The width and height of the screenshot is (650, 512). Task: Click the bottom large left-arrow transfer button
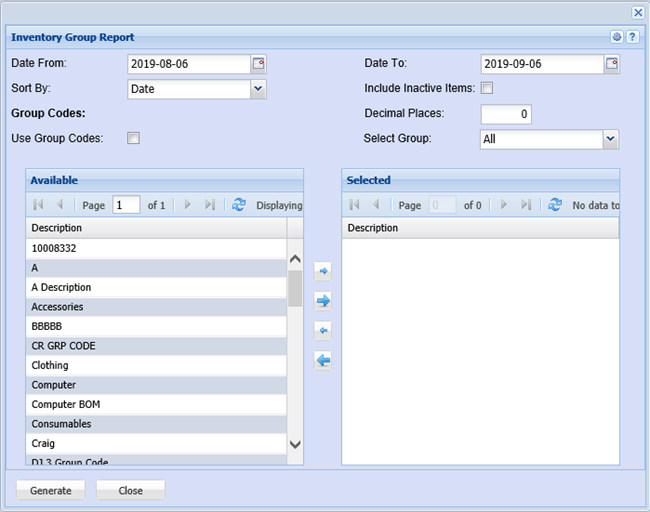(323, 361)
